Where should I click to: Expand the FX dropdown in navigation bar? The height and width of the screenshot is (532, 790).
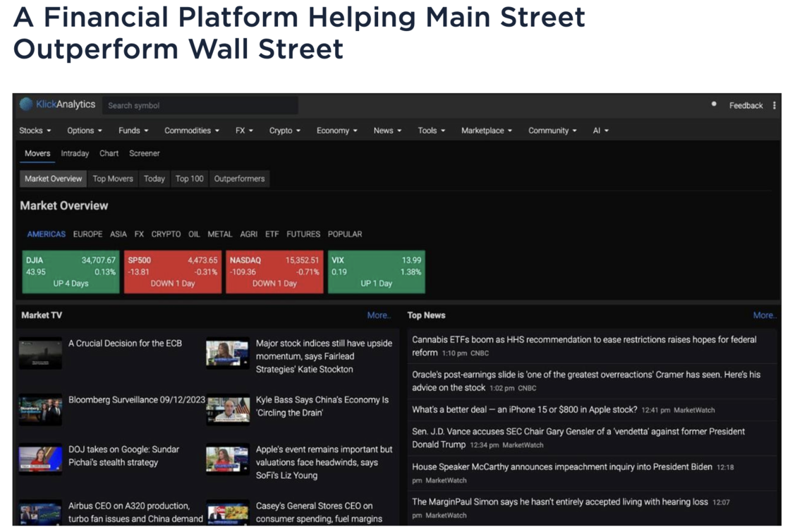[x=244, y=131]
